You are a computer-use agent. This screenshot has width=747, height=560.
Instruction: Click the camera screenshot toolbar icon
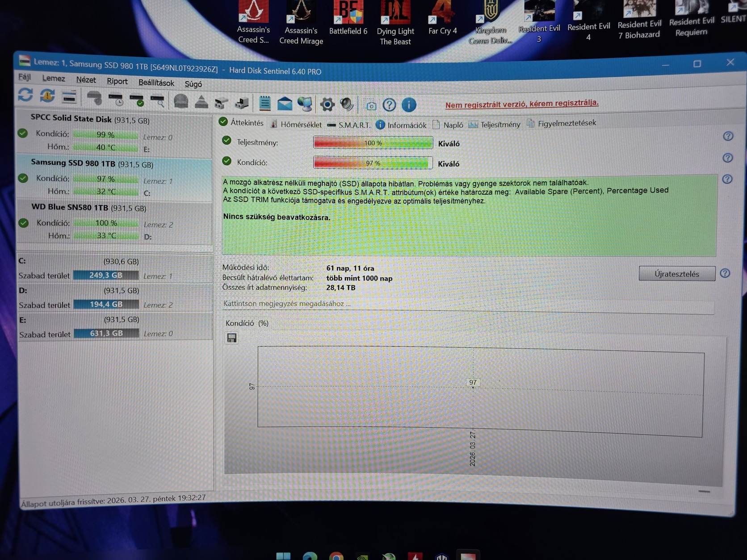coord(371,105)
